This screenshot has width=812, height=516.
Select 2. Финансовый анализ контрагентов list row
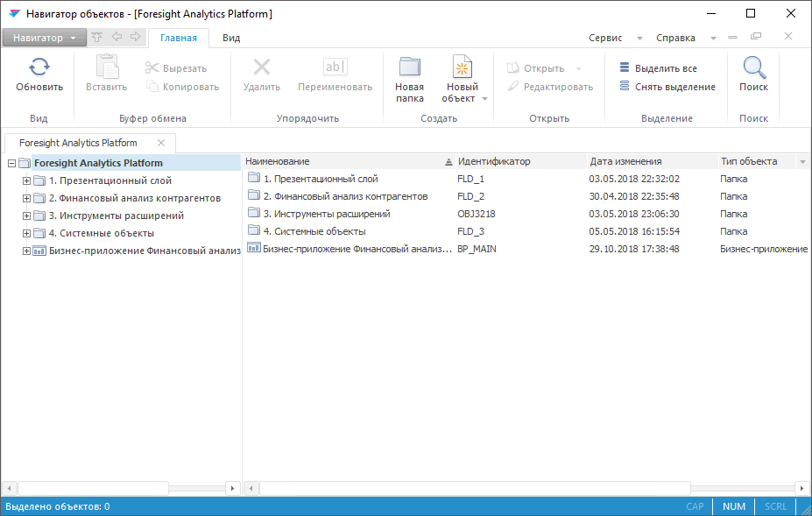point(526,196)
